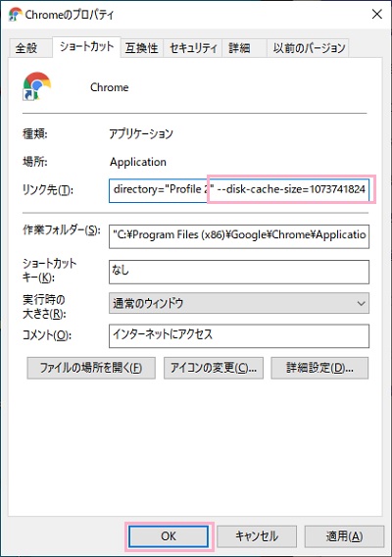The image size is (392, 557).
Task: Click the large Chrome shortcut icon
Action: [37, 86]
